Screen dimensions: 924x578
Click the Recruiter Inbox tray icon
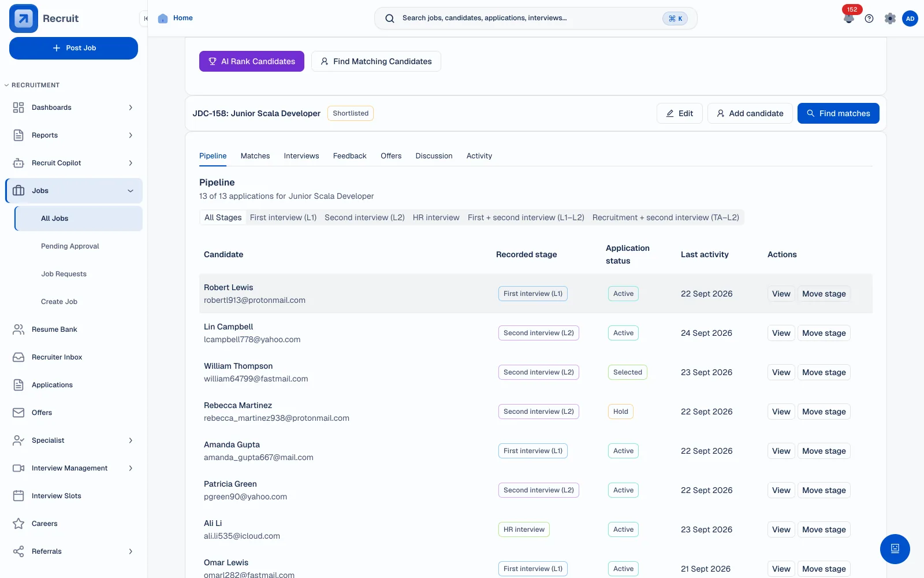point(18,357)
